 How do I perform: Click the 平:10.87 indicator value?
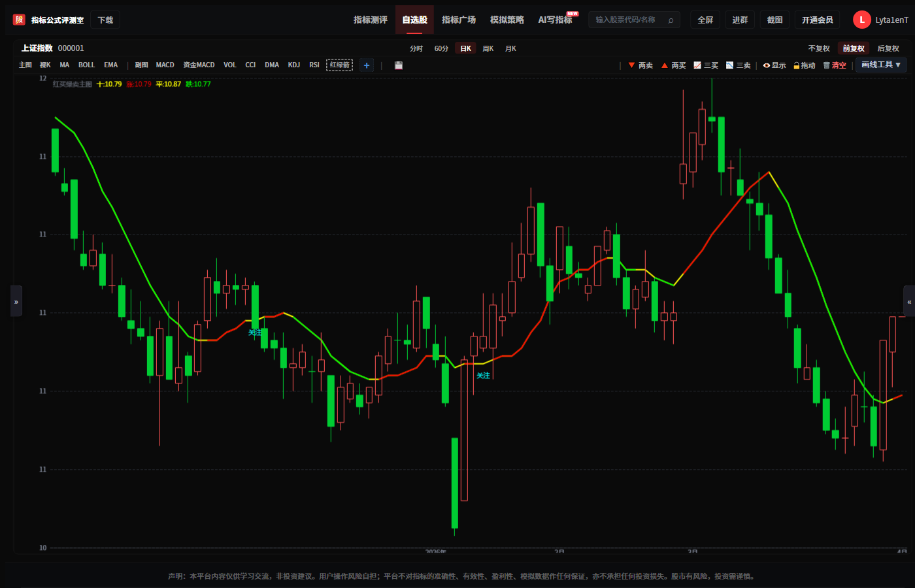[169, 84]
